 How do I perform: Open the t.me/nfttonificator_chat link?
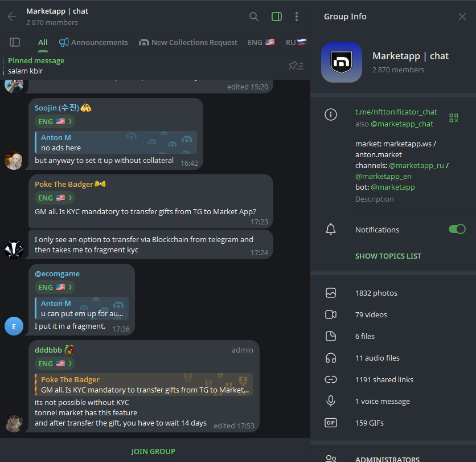[396, 112]
